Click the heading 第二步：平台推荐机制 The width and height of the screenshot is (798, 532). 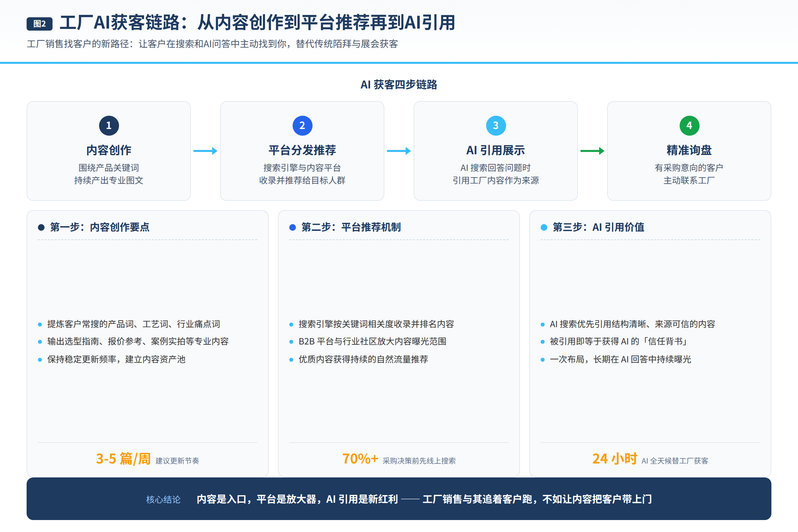click(x=351, y=227)
